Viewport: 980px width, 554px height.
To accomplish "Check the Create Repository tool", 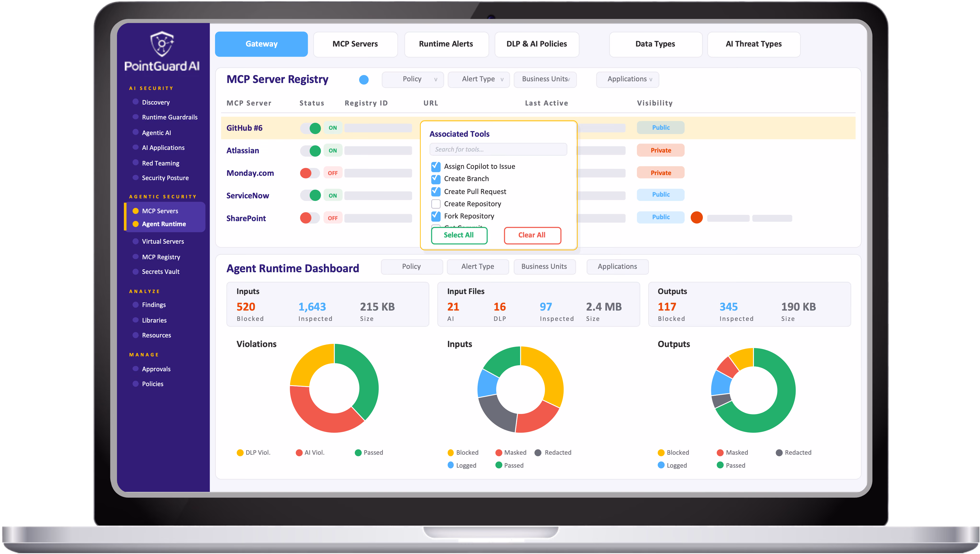I will point(436,204).
